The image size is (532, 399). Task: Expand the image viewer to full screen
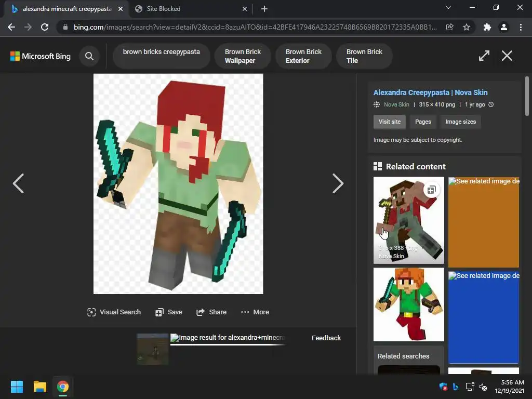pos(484,56)
